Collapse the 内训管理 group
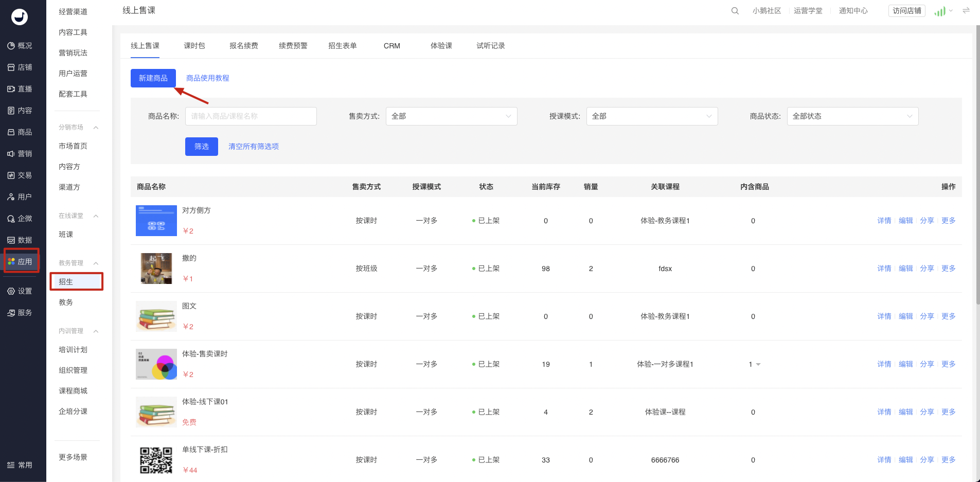Viewport: 980px width, 482px height. [96, 331]
